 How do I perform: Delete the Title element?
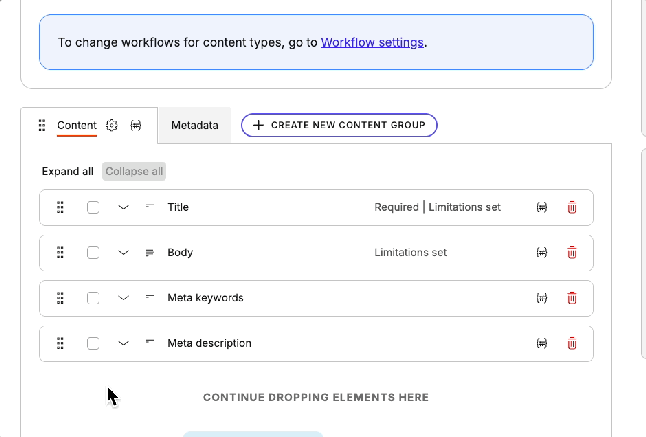pyautogui.click(x=572, y=207)
